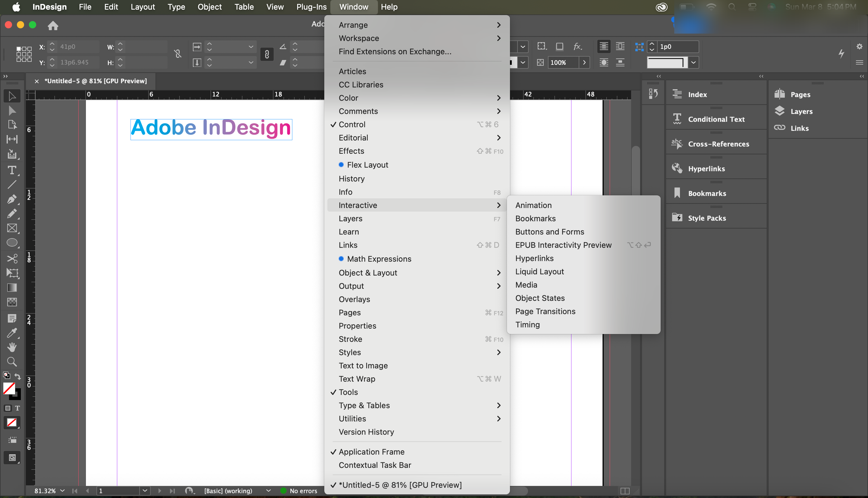Click the Home icon

click(53, 25)
